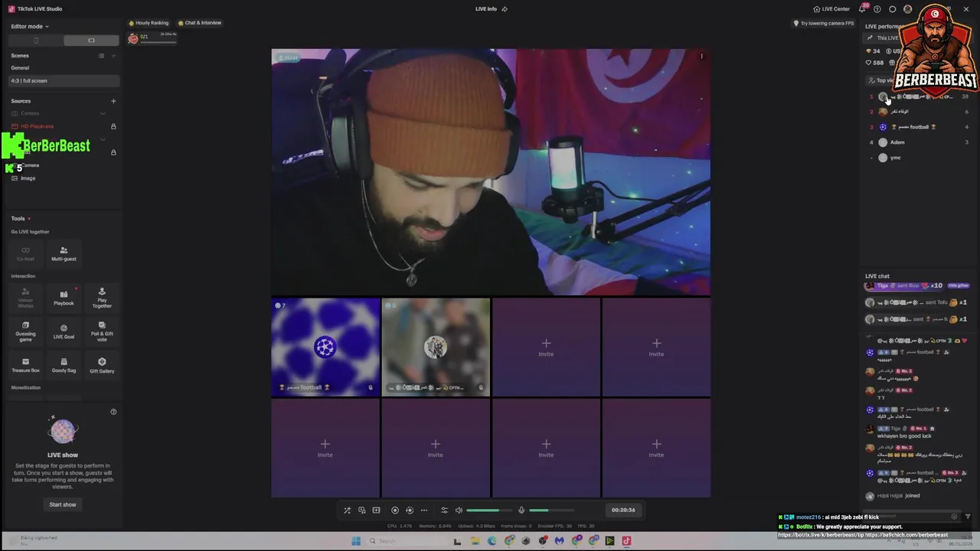Open the three-dots more options in the control bar
The width and height of the screenshot is (980, 551).
click(x=423, y=510)
